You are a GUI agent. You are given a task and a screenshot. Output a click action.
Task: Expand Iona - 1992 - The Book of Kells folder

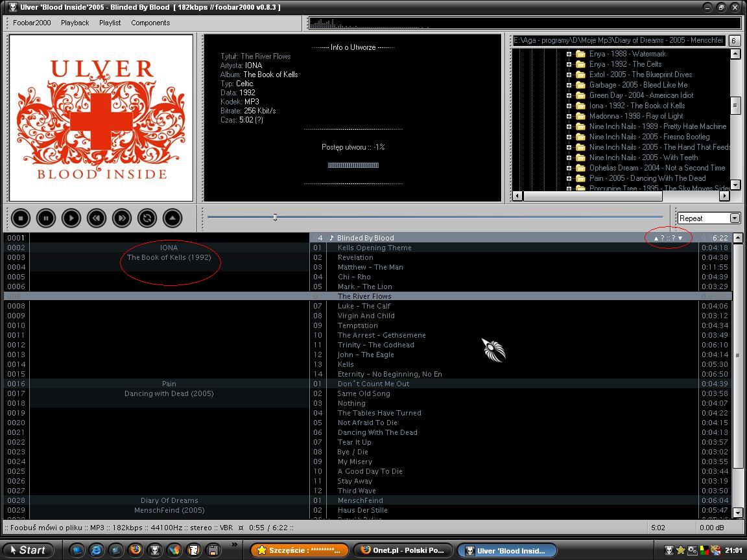click(569, 106)
